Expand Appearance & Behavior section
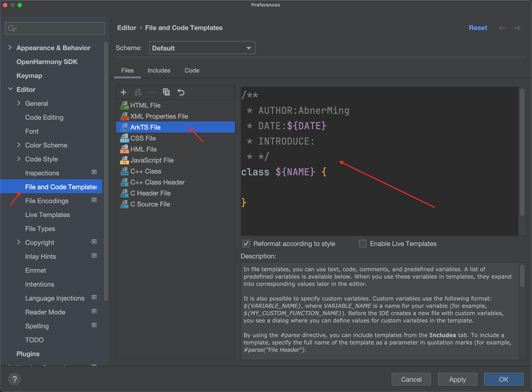Viewport: 532px width, 392px height. pos(10,48)
